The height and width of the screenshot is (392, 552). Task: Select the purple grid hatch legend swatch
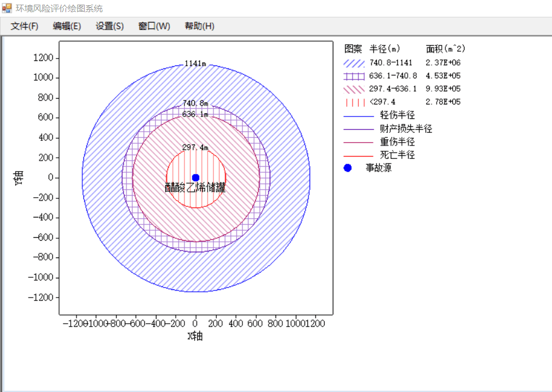tap(354, 77)
